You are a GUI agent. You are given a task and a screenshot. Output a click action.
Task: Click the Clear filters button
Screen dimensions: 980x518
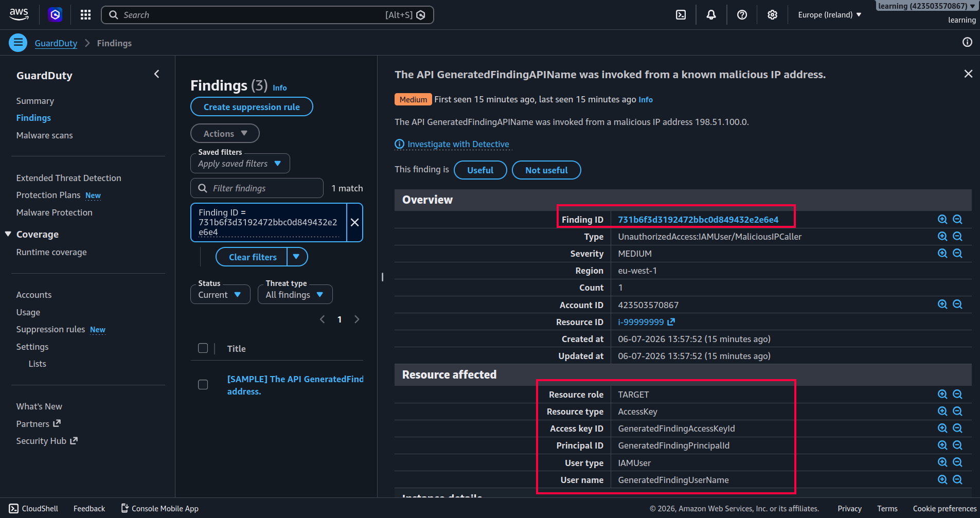[x=252, y=257]
